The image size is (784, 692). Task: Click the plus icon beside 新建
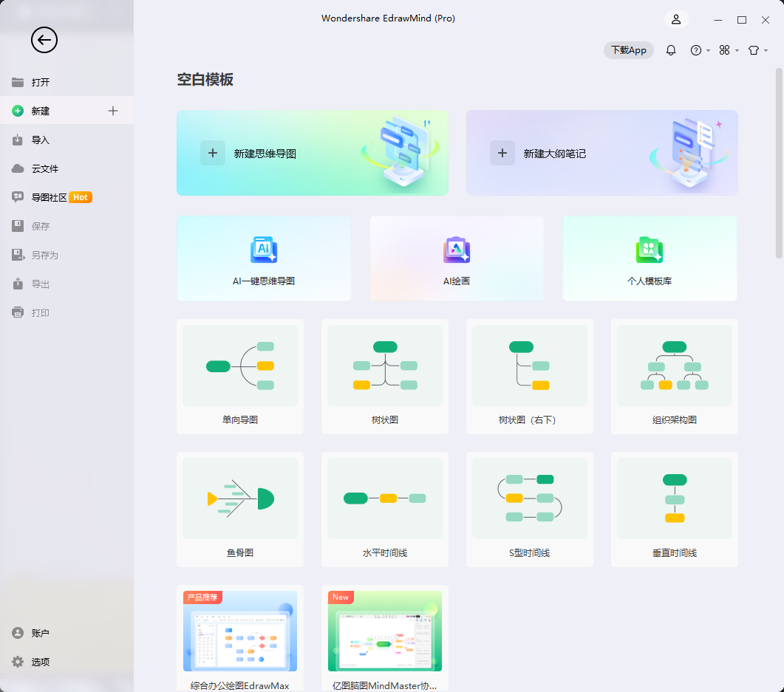[x=113, y=111]
